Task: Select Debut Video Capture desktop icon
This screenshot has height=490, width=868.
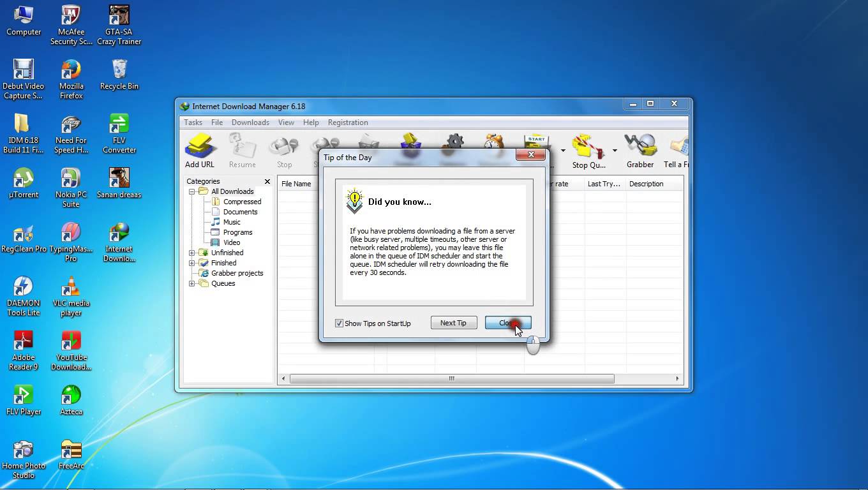Action: [x=24, y=80]
